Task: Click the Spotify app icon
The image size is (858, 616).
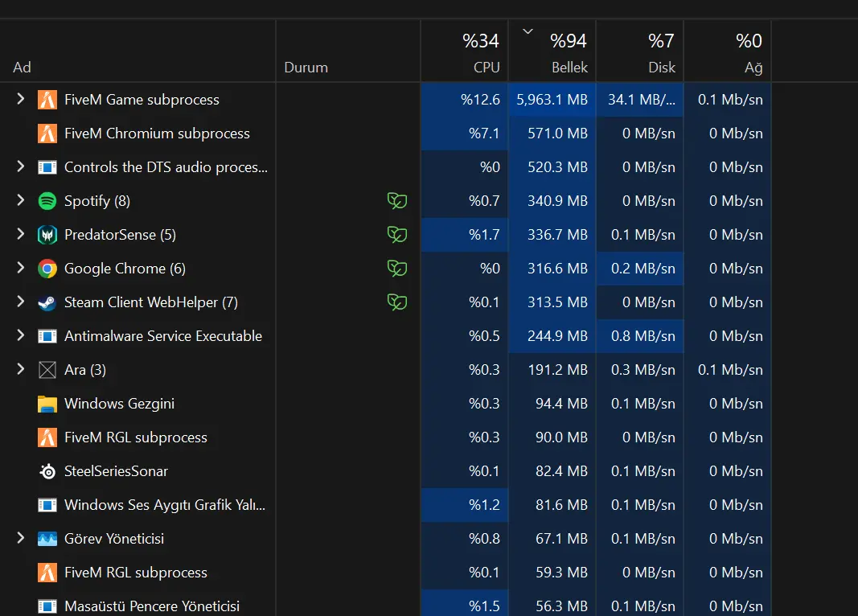Action: coord(47,201)
